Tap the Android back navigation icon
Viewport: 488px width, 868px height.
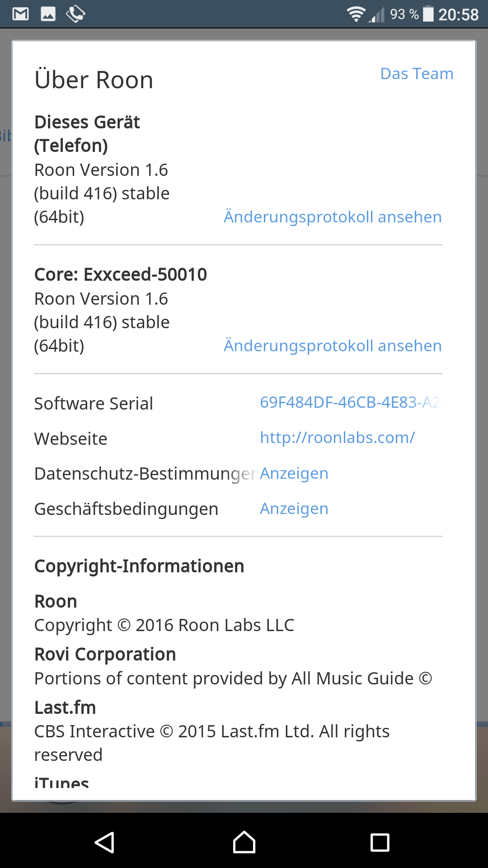tap(104, 843)
